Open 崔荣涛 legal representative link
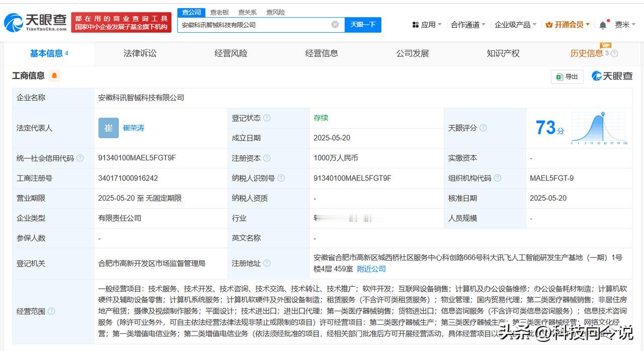Image resolution: width=644 pixels, height=351 pixels. pyautogui.click(x=133, y=128)
